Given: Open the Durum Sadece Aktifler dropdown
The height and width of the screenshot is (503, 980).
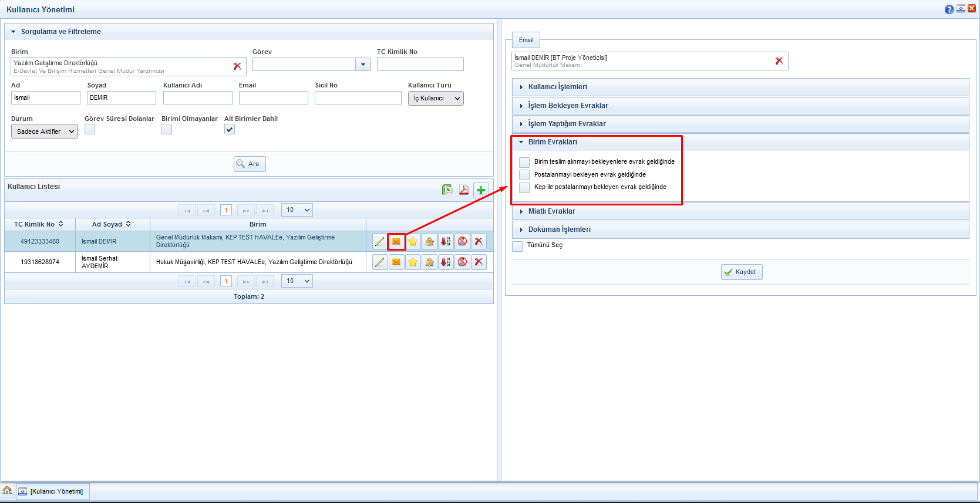Looking at the screenshot, I should pos(45,131).
